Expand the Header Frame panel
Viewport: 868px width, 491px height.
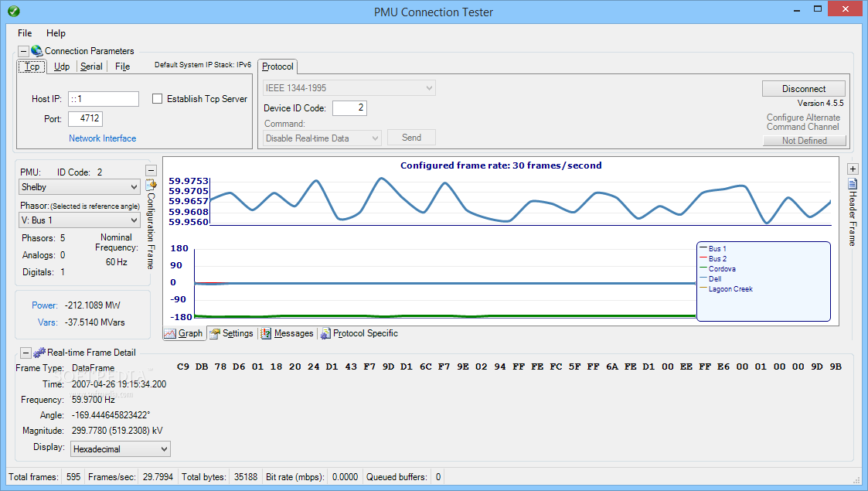tap(853, 169)
